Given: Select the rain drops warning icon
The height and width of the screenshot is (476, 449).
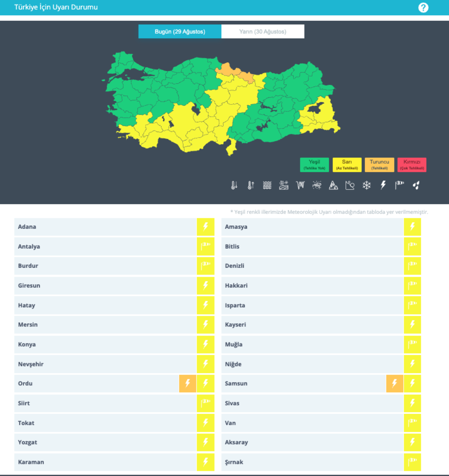Looking at the screenshot, I should pyautogui.click(x=416, y=185).
